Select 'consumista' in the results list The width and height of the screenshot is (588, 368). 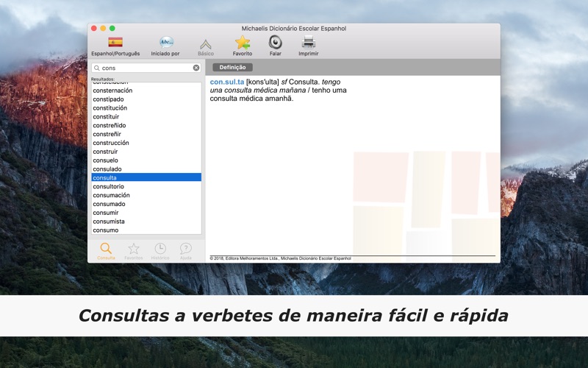[146, 222]
